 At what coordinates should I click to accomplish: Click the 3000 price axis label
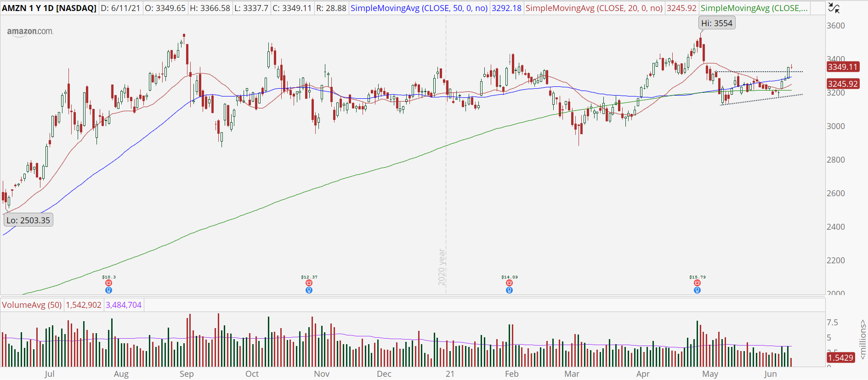pos(836,126)
